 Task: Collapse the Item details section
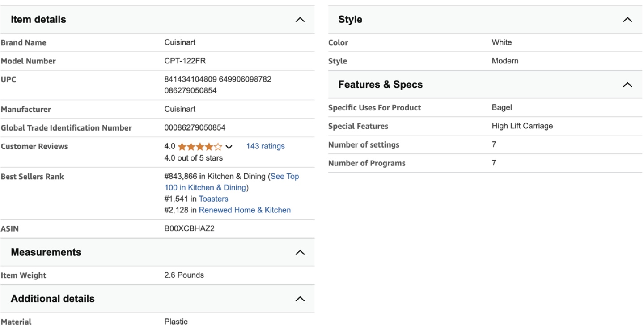(300, 20)
